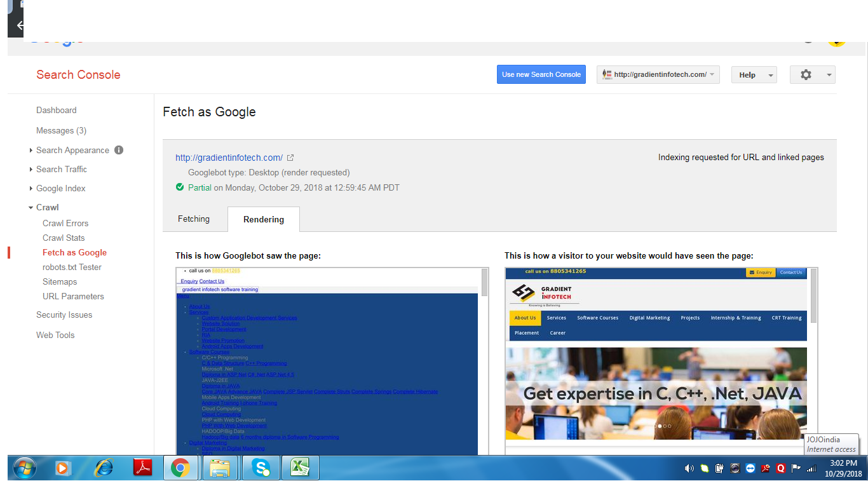Screen dimensions: 868x488
Task: Select Fetch as Google in the sidebar
Action: click(x=74, y=252)
